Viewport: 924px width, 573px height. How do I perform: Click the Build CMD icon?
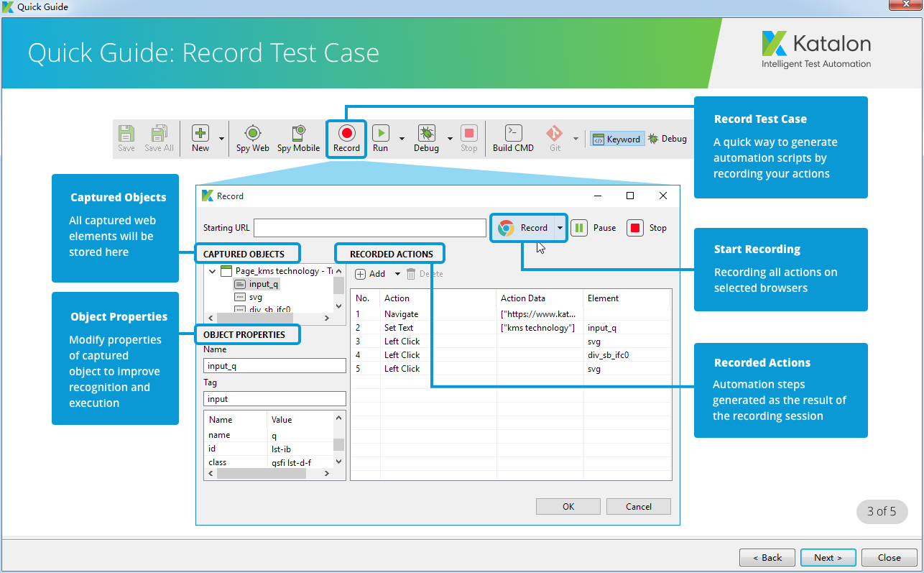pyautogui.click(x=513, y=134)
